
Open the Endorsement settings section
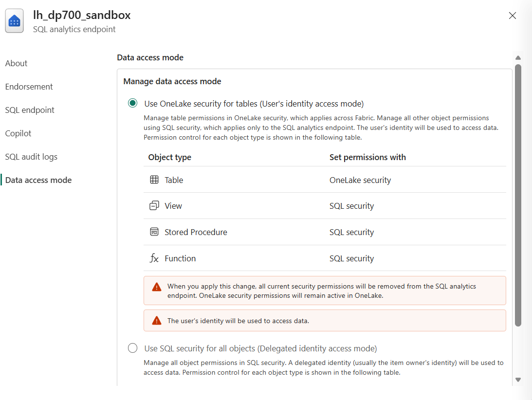tap(29, 87)
